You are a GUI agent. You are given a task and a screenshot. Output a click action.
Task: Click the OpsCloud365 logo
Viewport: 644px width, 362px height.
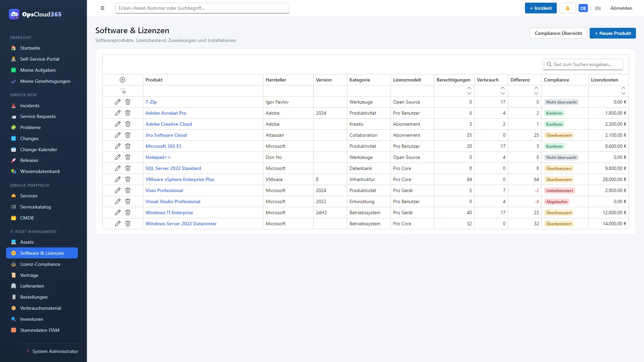coord(35,14)
